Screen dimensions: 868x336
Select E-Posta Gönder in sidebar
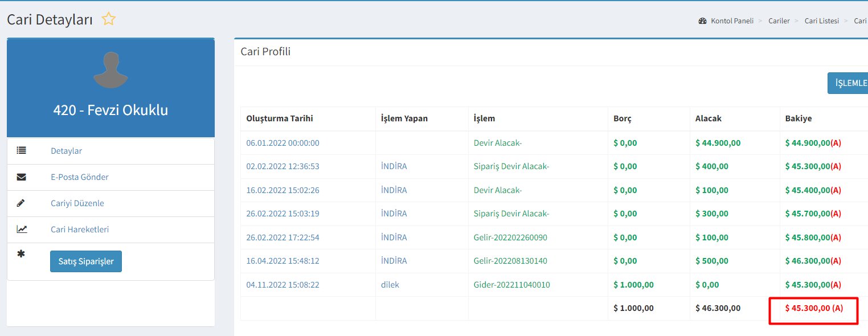(80, 177)
